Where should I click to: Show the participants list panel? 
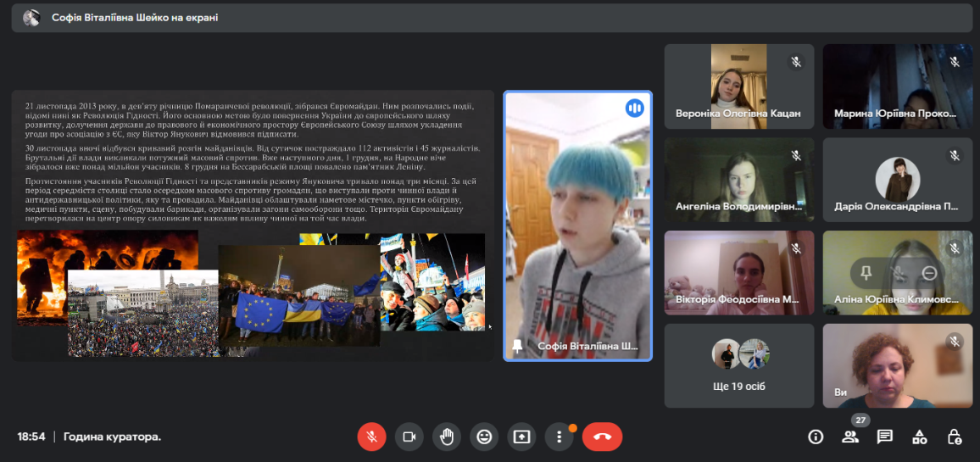click(x=849, y=437)
